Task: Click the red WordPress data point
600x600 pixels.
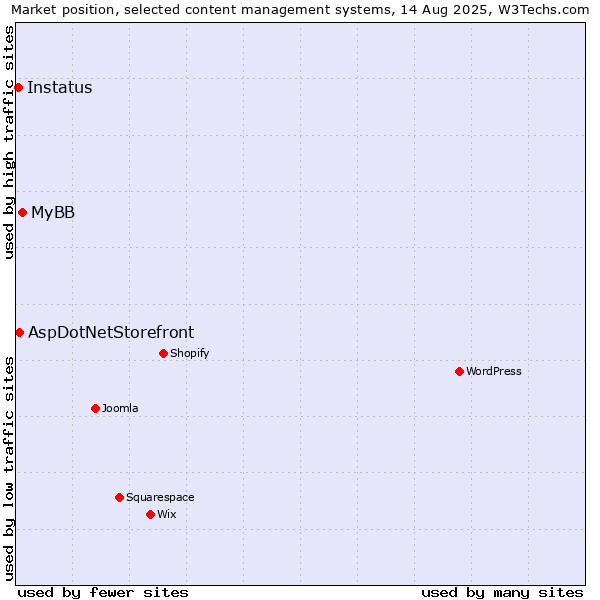Action: click(460, 371)
